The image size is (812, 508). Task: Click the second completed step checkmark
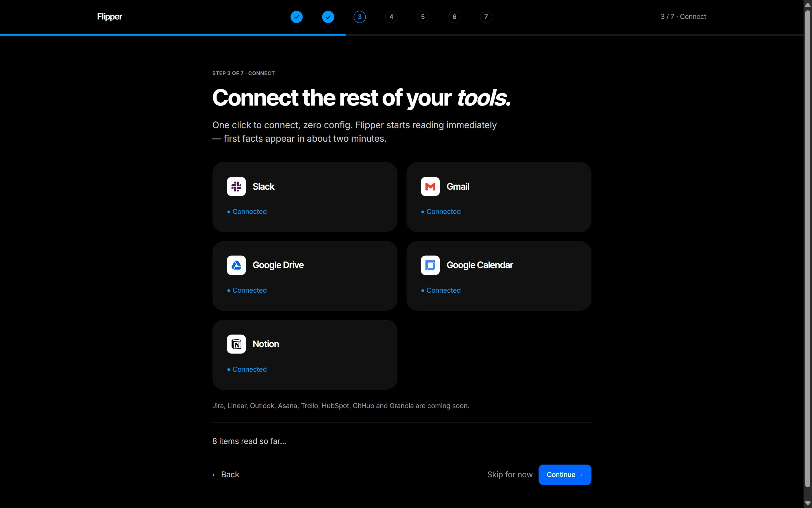328,17
